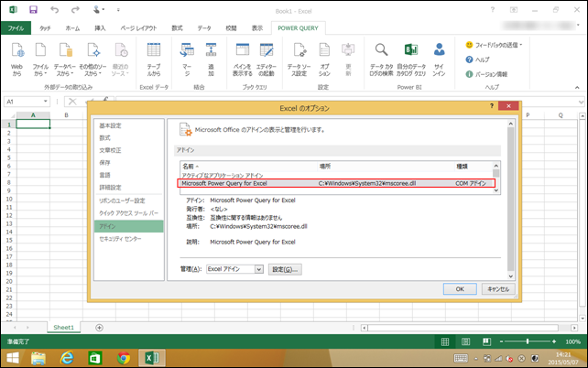Viewport: 588px width, 368px height.
Task: Undo the last action in quick access toolbar
Action: tap(55, 10)
